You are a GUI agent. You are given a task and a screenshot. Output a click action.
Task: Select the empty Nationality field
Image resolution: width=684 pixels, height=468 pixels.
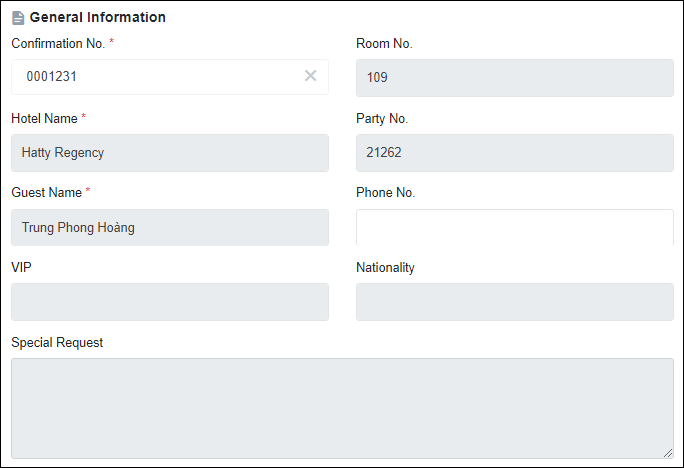click(514, 302)
